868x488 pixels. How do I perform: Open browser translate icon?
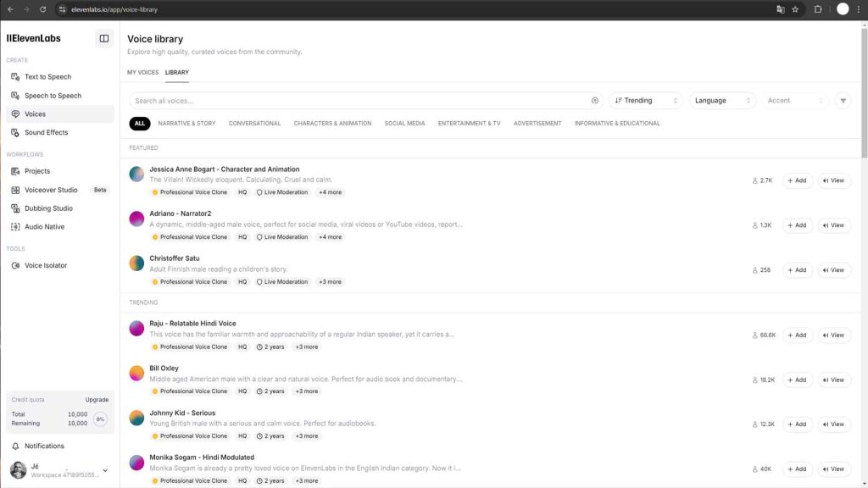[x=780, y=9]
